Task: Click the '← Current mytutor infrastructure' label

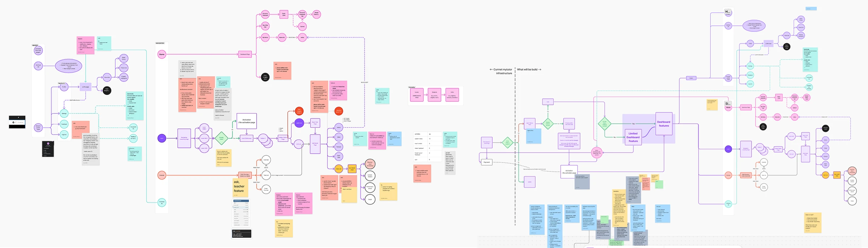Action: pos(501,71)
